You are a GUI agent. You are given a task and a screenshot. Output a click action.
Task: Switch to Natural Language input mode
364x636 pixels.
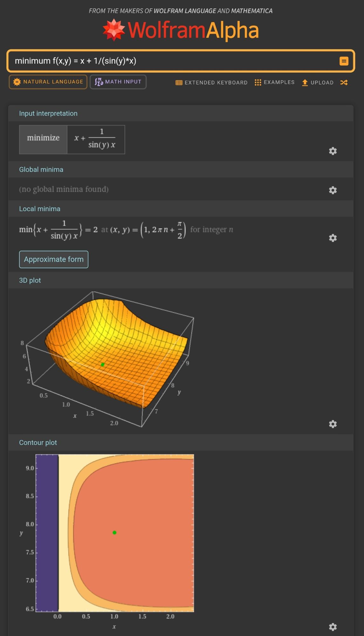click(x=48, y=82)
